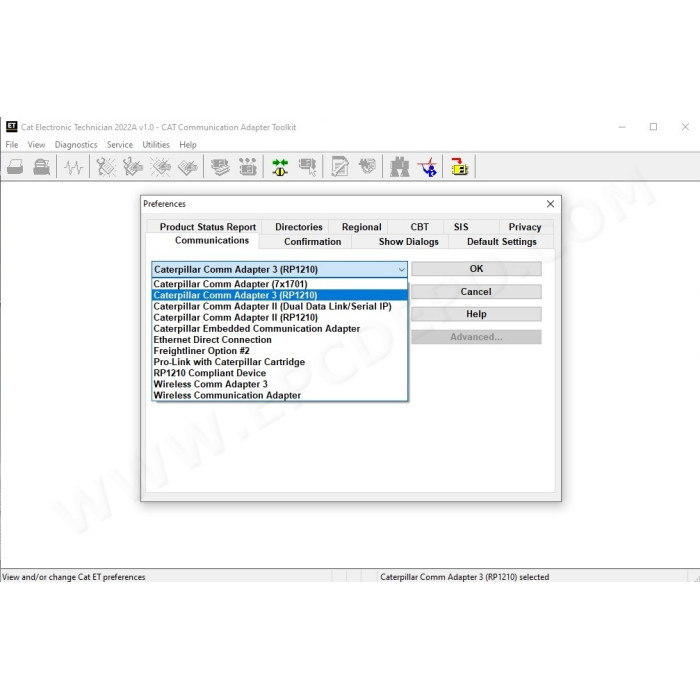Open the View menu
Image resolution: width=700 pixels, height=700 pixels.
[36, 145]
